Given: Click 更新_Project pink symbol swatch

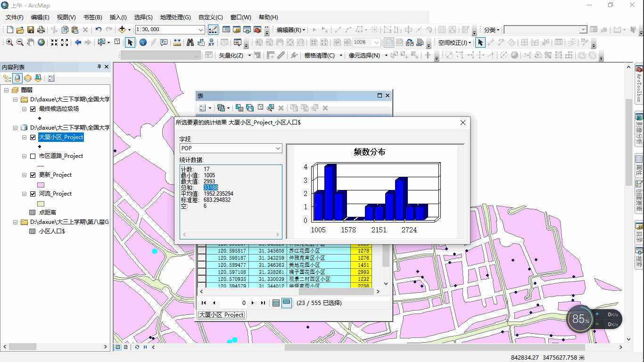Looking at the screenshot, I should tap(41, 185).
